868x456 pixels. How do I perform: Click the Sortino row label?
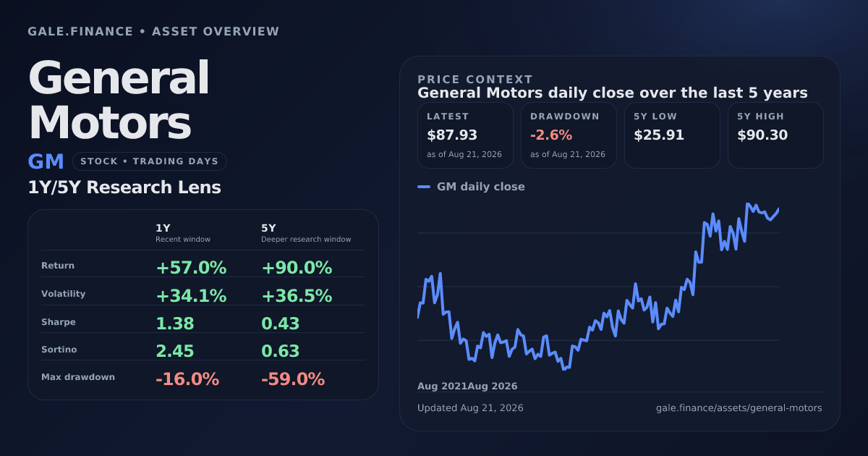59,350
